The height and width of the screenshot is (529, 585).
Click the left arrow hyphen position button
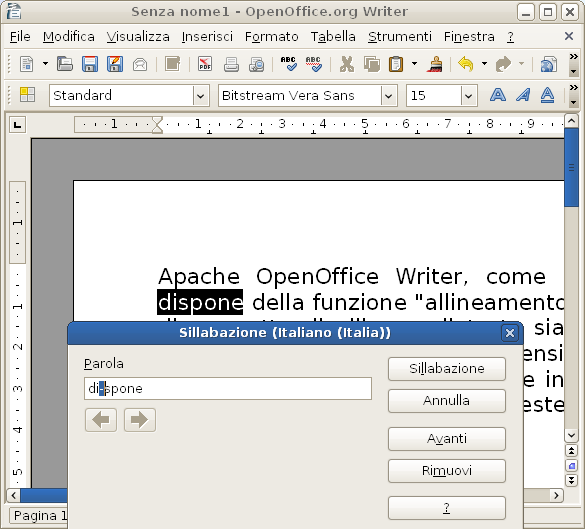[x=101, y=420]
